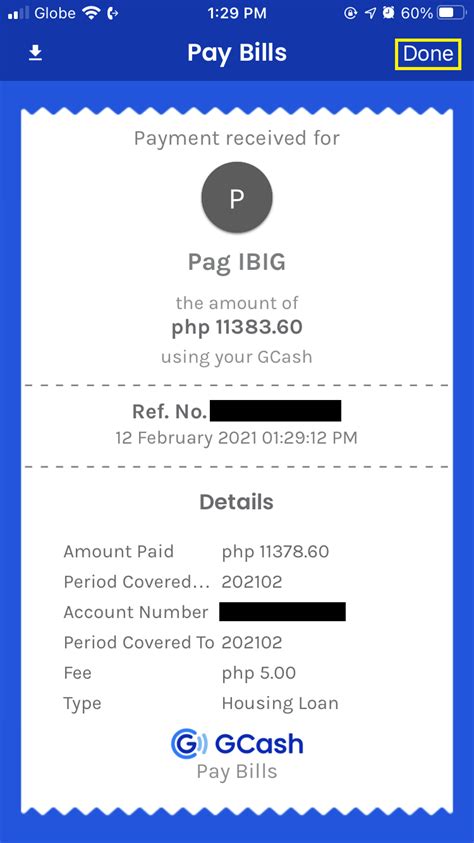Tap the Pag IBIG biller name
The height and width of the screenshot is (843, 474).
(x=237, y=262)
